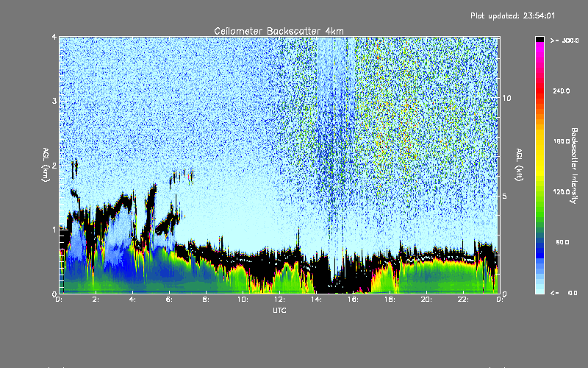Image resolution: width=588 pixels, height=368 pixels.
Task: Click the 'Ceilometer Backscatter 4km' plot title
Action: [279, 31]
